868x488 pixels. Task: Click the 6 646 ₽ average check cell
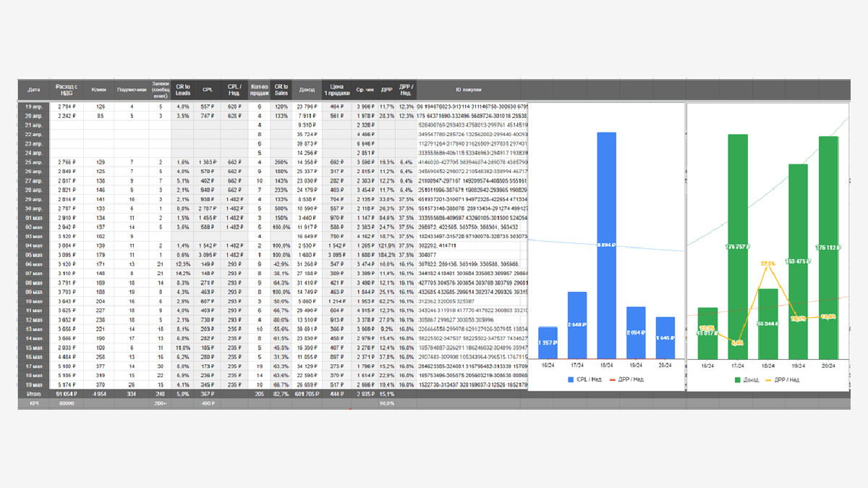coord(365,143)
